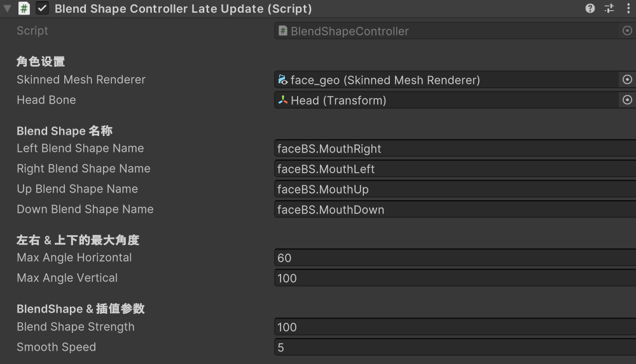636x364 pixels.
Task: Click object picker beside BlendShapeController script
Action: (627, 30)
